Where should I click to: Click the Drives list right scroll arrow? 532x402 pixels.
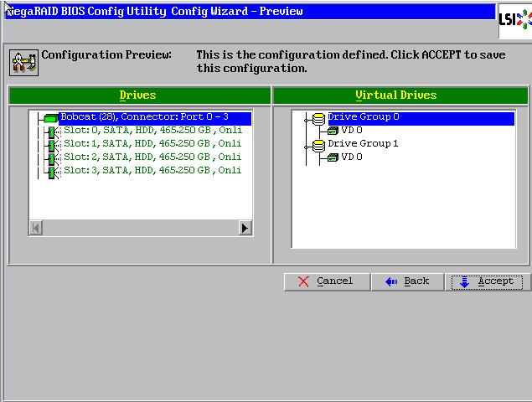245,228
